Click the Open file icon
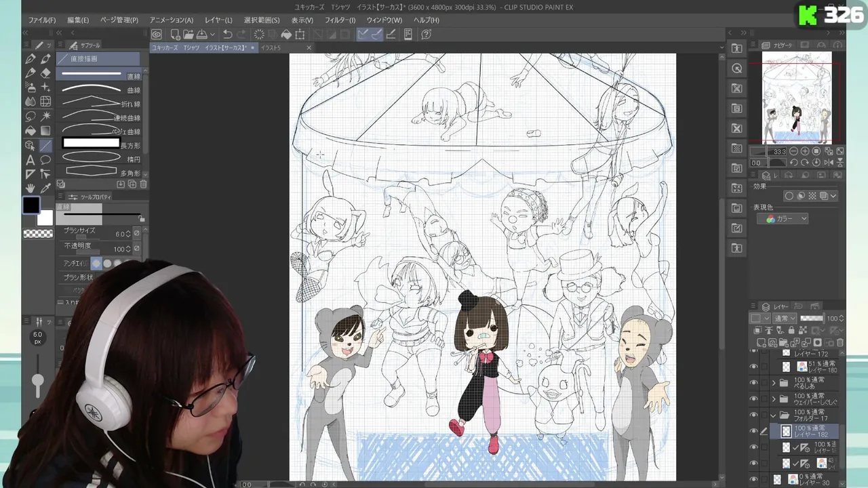This screenshot has width=868, height=488. tap(188, 35)
